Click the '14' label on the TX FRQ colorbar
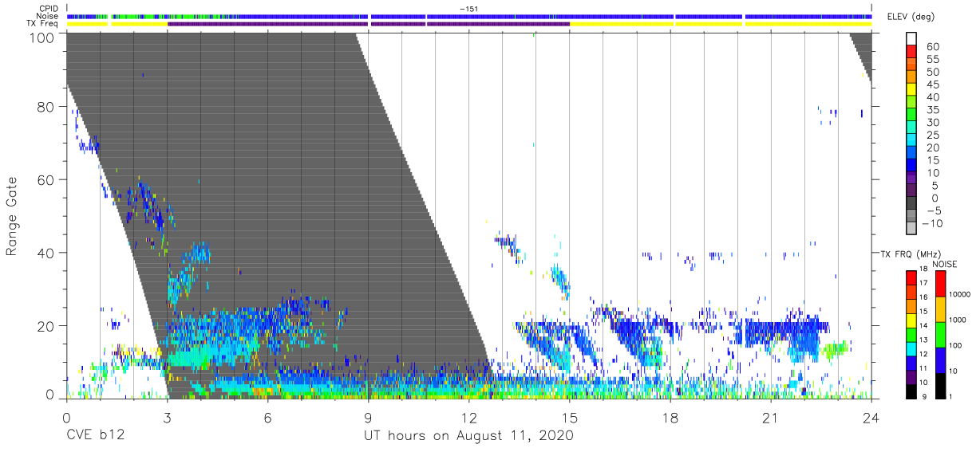980x452 pixels. 923,325
